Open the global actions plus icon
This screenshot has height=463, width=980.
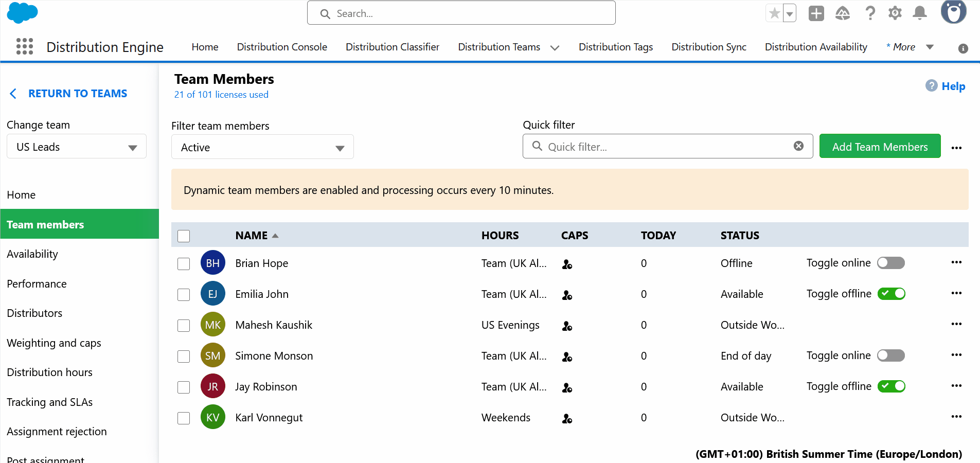(816, 13)
